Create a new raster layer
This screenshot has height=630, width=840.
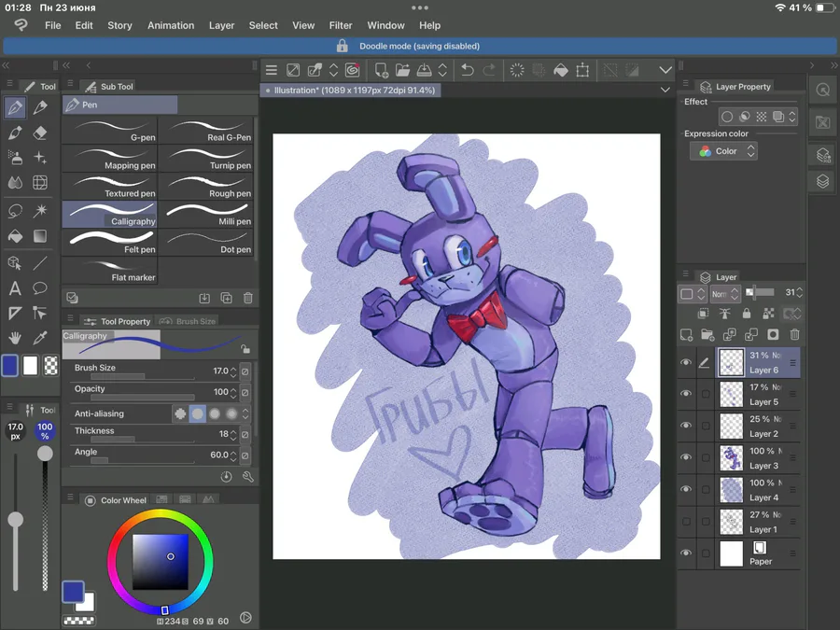[x=686, y=335]
